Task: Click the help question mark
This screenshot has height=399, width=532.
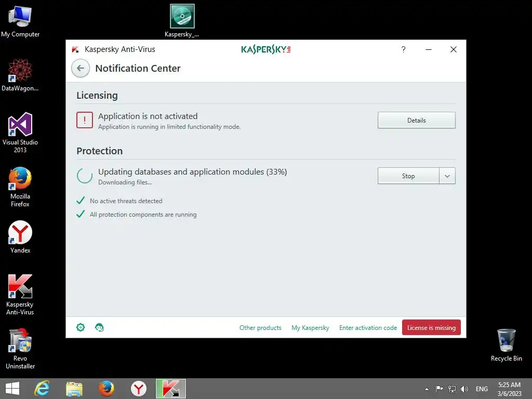Action: point(403,49)
